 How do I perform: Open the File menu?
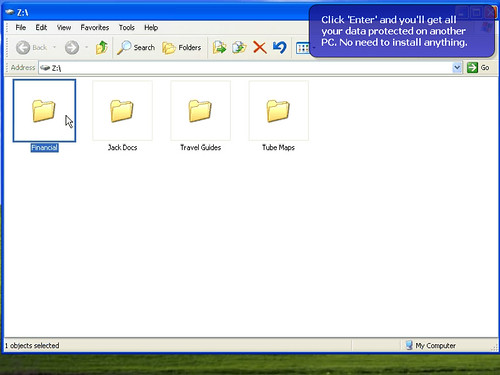(21, 28)
